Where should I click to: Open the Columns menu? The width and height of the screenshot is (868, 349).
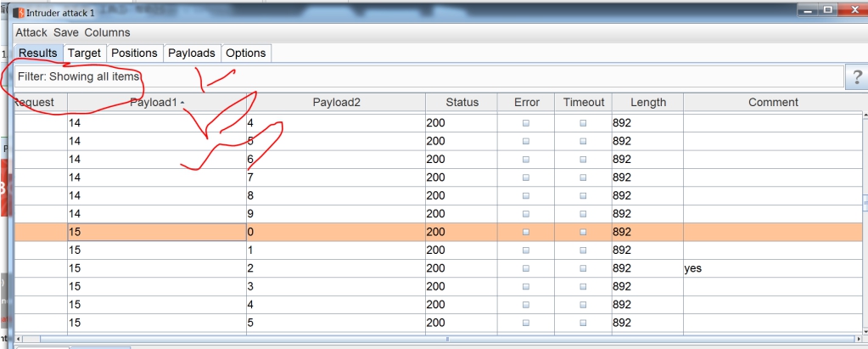click(x=108, y=32)
